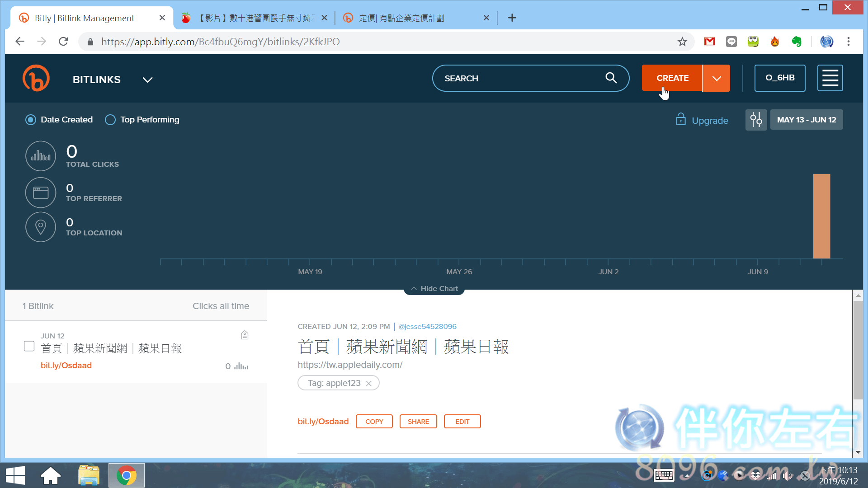Click the Chrome profile avatar icon
Image resolution: width=868 pixels, height=488 pixels.
pos(827,42)
